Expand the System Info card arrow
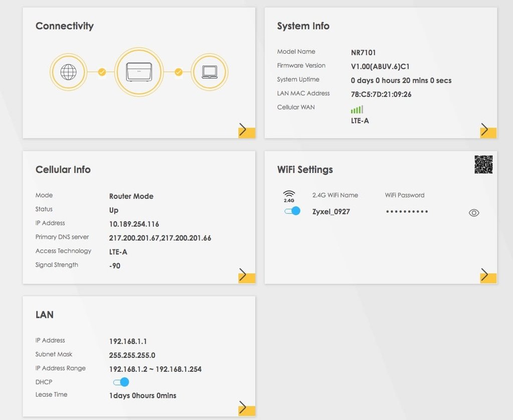Image resolution: width=513 pixels, height=420 pixels. tap(488, 131)
